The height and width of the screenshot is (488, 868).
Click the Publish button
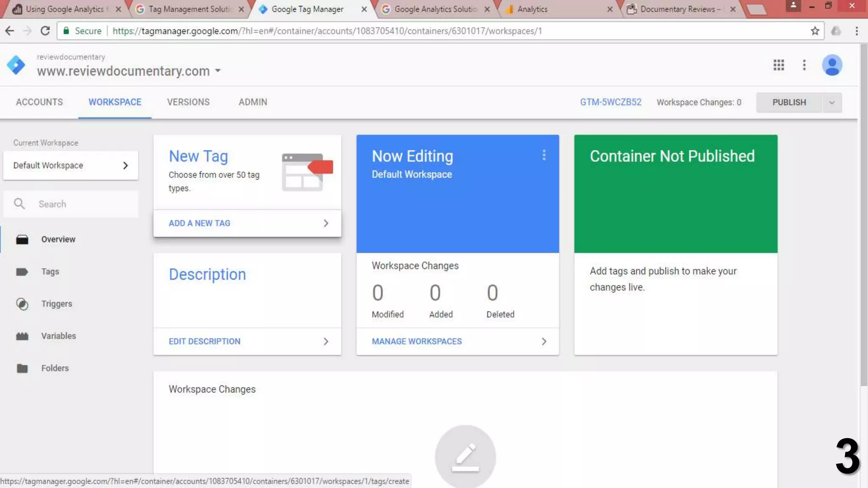[x=789, y=103]
